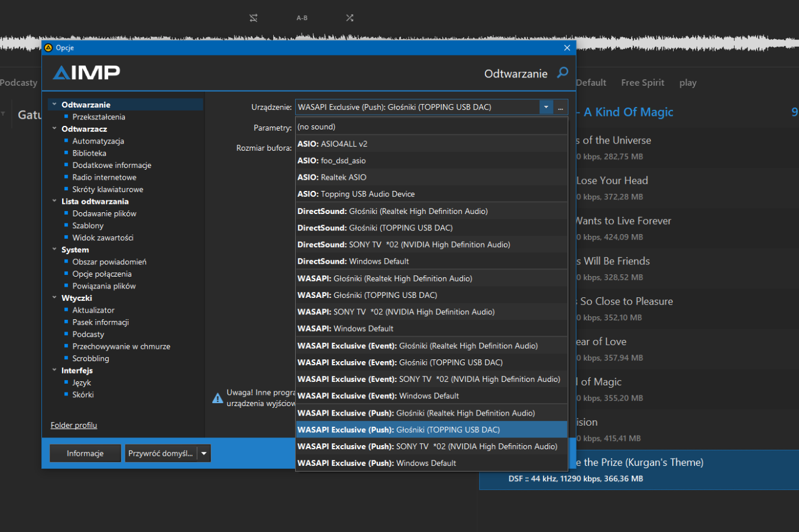
Task: Open Biblioteka settings page
Action: 89,153
